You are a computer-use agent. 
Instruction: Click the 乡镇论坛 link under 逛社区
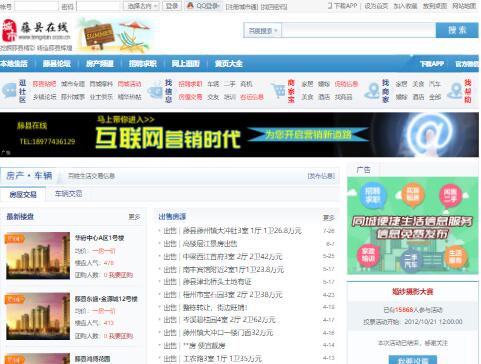pos(45,97)
